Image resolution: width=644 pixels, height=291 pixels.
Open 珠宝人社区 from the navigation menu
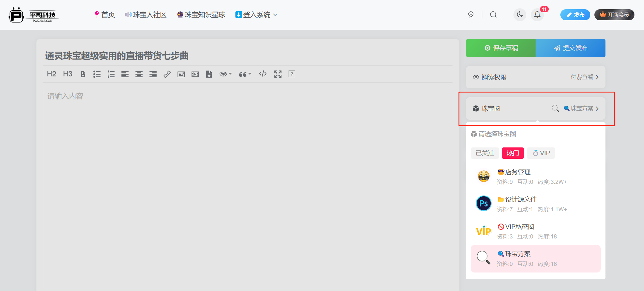click(x=146, y=15)
